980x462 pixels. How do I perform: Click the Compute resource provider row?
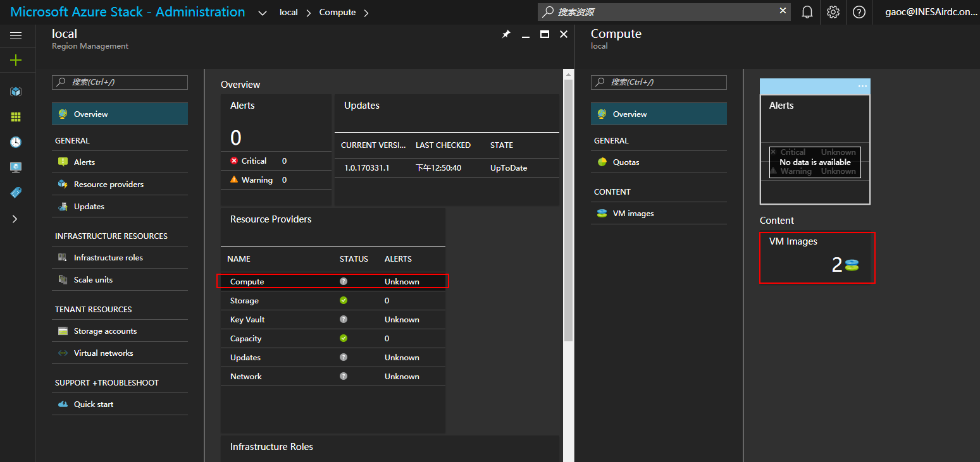click(x=333, y=281)
